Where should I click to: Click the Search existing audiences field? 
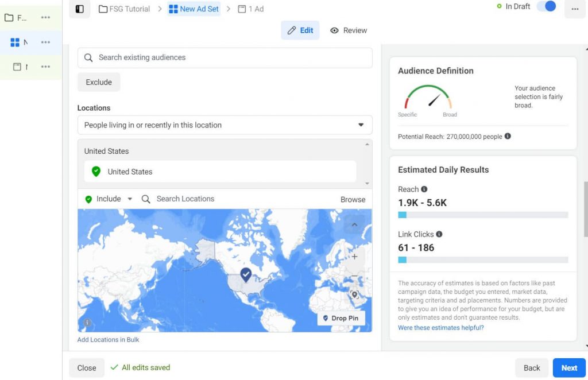coord(225,57)
